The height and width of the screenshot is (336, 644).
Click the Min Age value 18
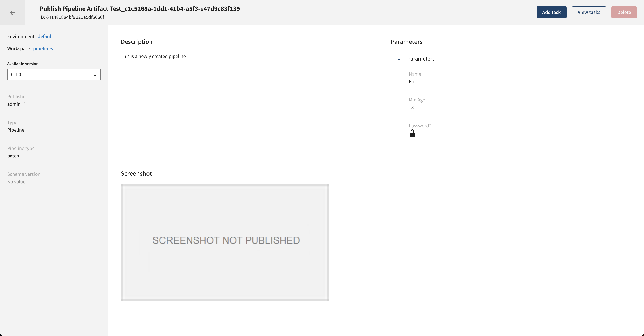tap(411, 107)
